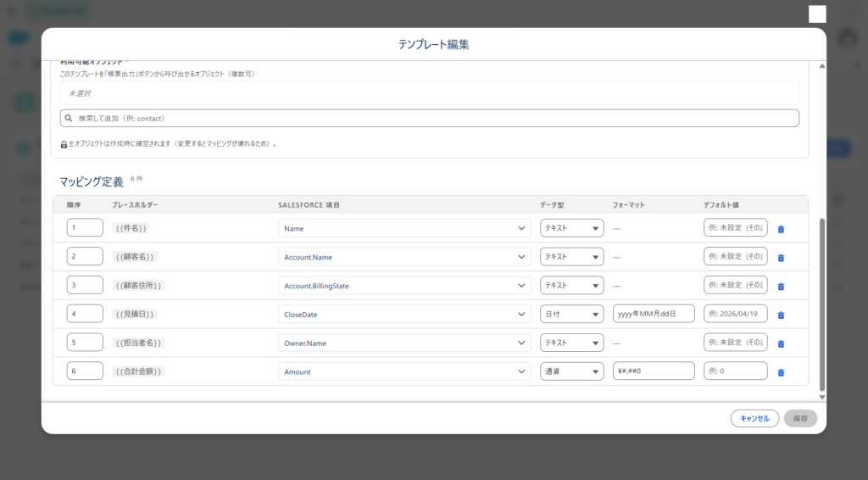Image resolution: width=868 pixels, height=480 pixels.
Task: Open the Account.Name field dropdown
Action: (404, 257)
